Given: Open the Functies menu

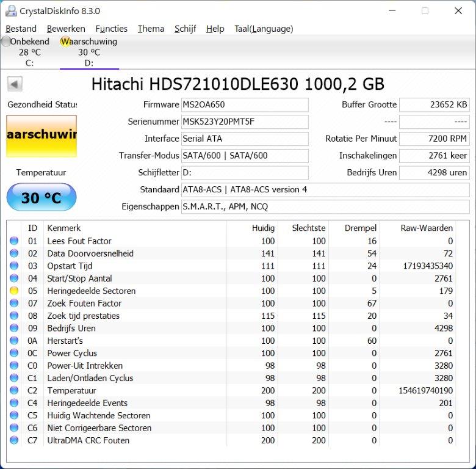Looking at the screenshot, I should coord(111,29).
